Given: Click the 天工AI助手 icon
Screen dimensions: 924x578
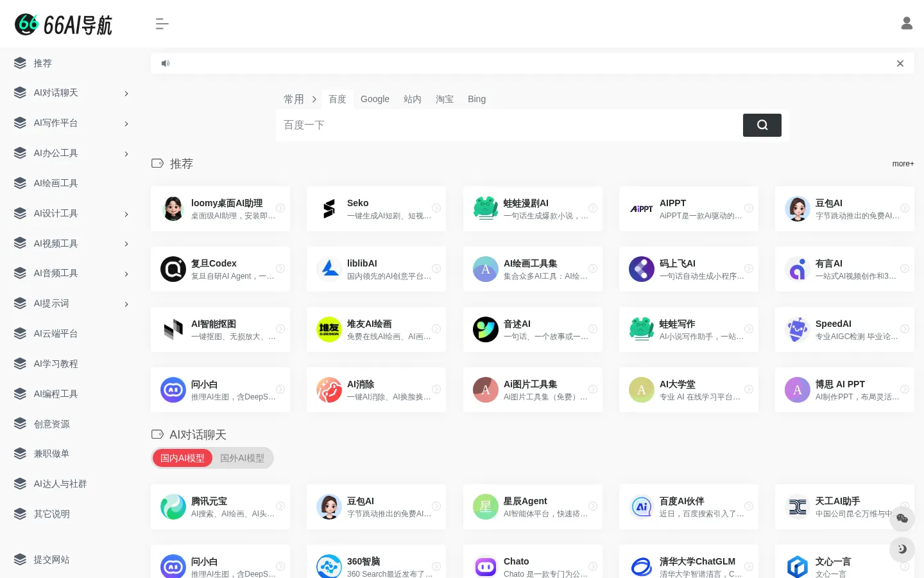Looking at the screenshot, I should click(798, 507).
